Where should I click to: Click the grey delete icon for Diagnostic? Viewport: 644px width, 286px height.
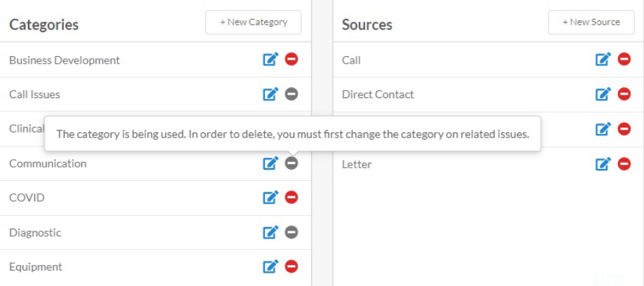tap(292, 232)
